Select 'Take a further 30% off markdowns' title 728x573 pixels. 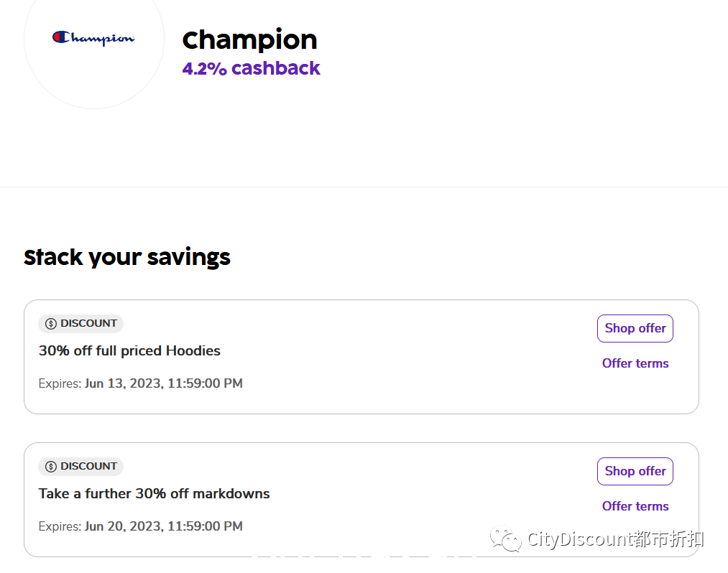154,494
